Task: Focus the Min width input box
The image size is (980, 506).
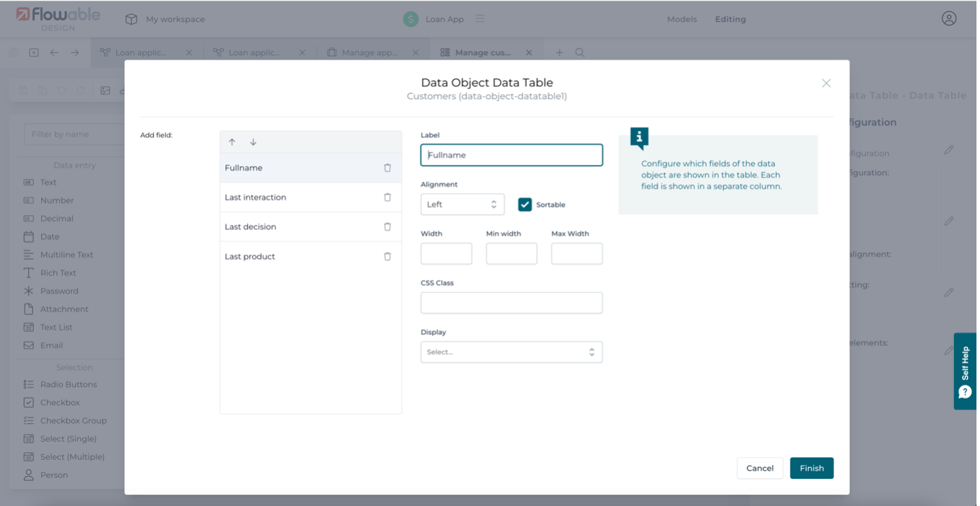Action: [x=511, y=253]
